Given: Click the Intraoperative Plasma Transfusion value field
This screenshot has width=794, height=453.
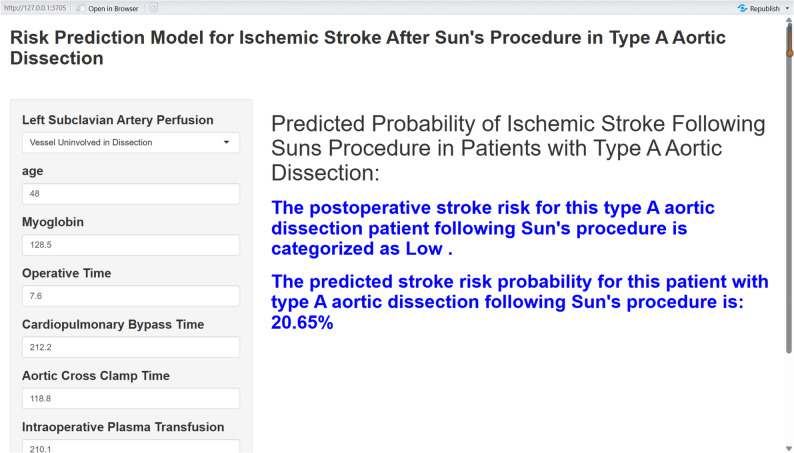Looking at the screenshot, I should [131, 446].
